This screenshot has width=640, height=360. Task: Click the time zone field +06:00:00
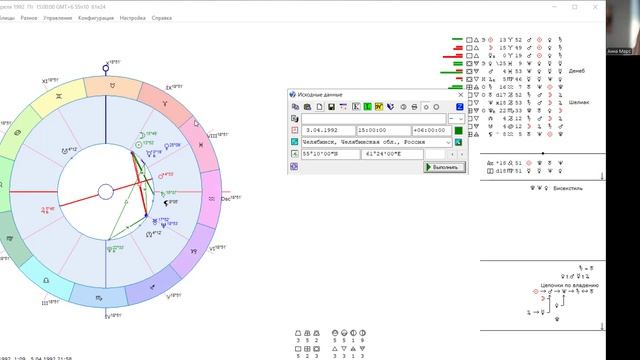click(431, 130)
